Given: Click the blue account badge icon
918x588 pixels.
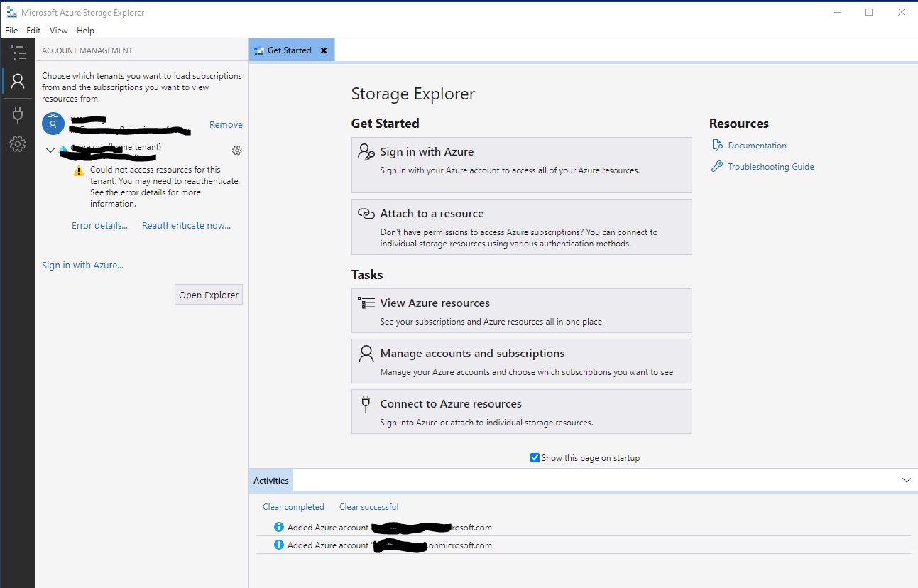Looking at the screenshot, I should point(53,123).
